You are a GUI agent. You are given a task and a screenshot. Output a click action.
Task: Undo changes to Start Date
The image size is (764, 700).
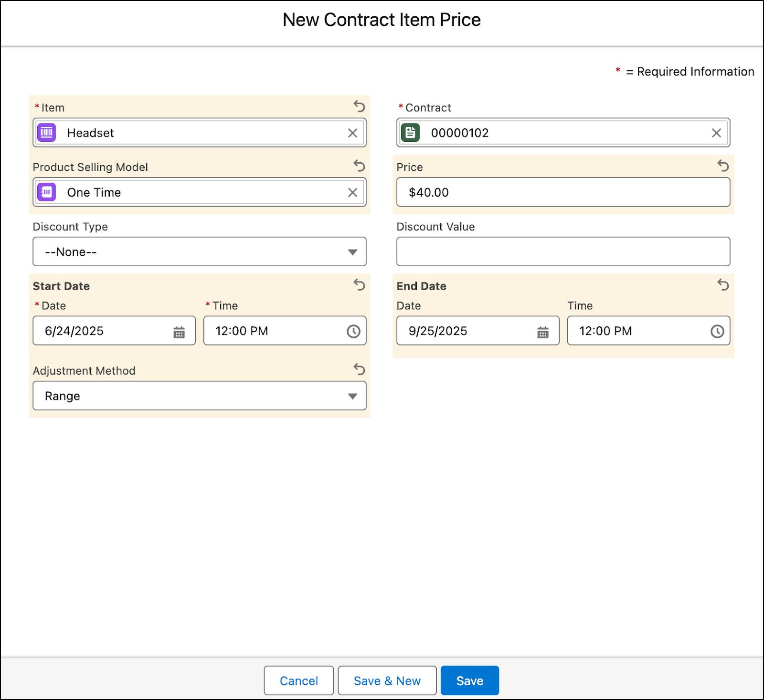pos(359,285)
